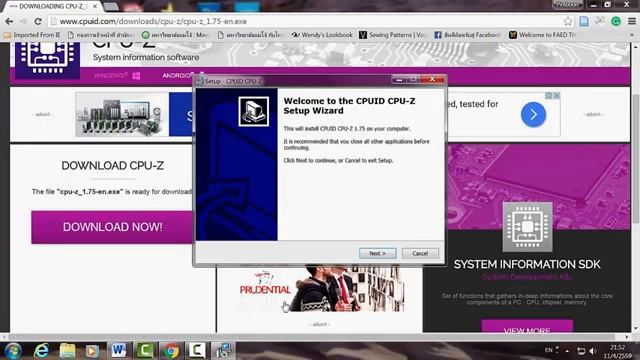Open the Facebook bookmark
This screenshot has height=360, width=640.
click(467, 35)
